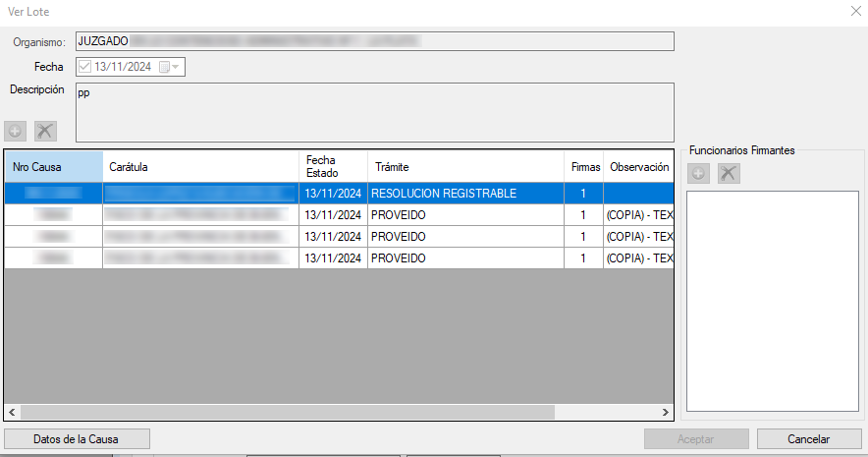Image resolution: width=868 pixels, height=457 pixels.
Task: Open Datos de la Causa
Action: click(x=77, y=439)
